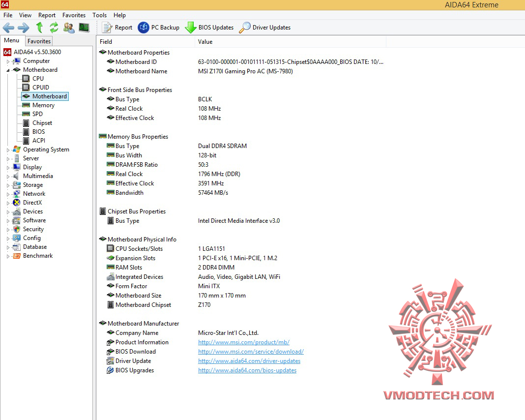The height and width of the screenshot is (420, 525).
Task: Open the View menu
Action: [25, 15]
